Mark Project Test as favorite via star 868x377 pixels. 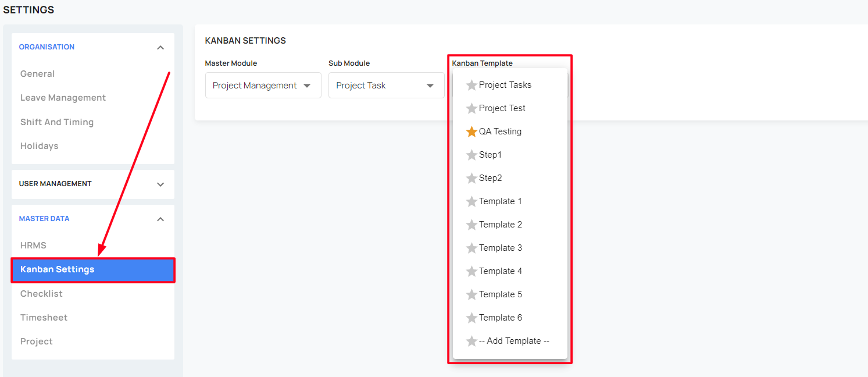tap(471, 108)
